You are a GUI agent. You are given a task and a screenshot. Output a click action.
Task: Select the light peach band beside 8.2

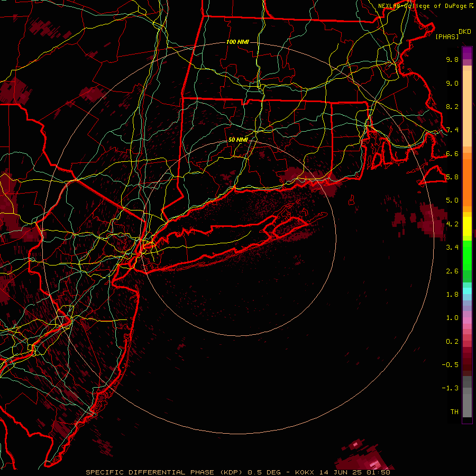click(467, 108)
